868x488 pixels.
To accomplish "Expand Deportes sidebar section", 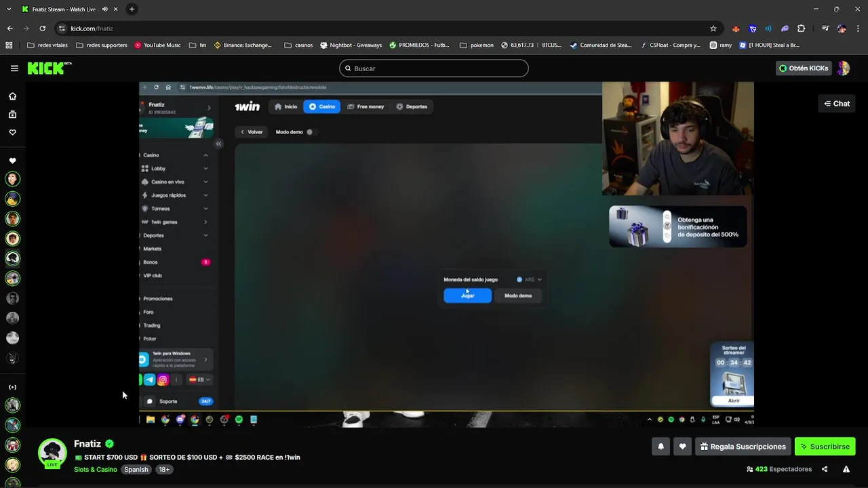I will point(205,235).
